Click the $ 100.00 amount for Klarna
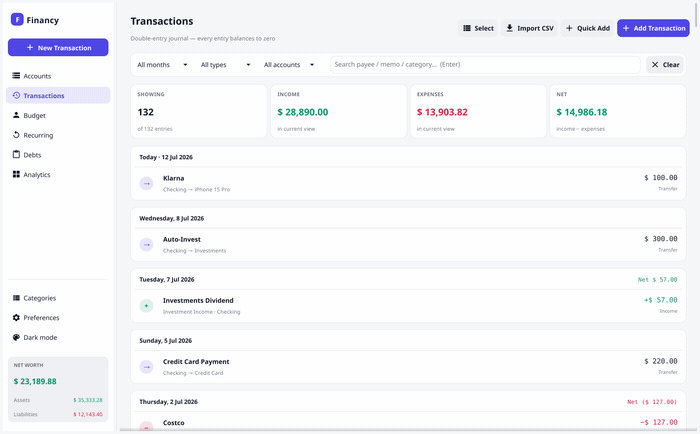 pyautogui.click(x=661, y=178)
